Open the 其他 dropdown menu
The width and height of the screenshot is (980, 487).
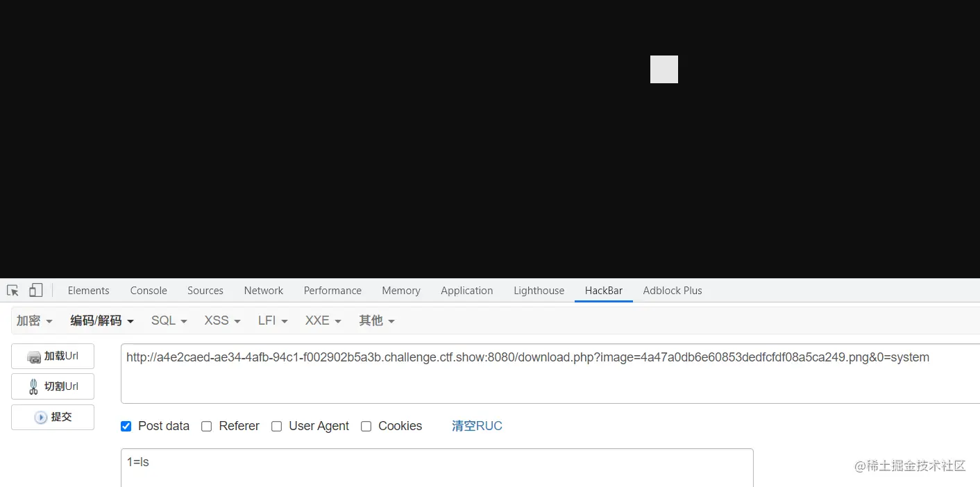[377, 321]
